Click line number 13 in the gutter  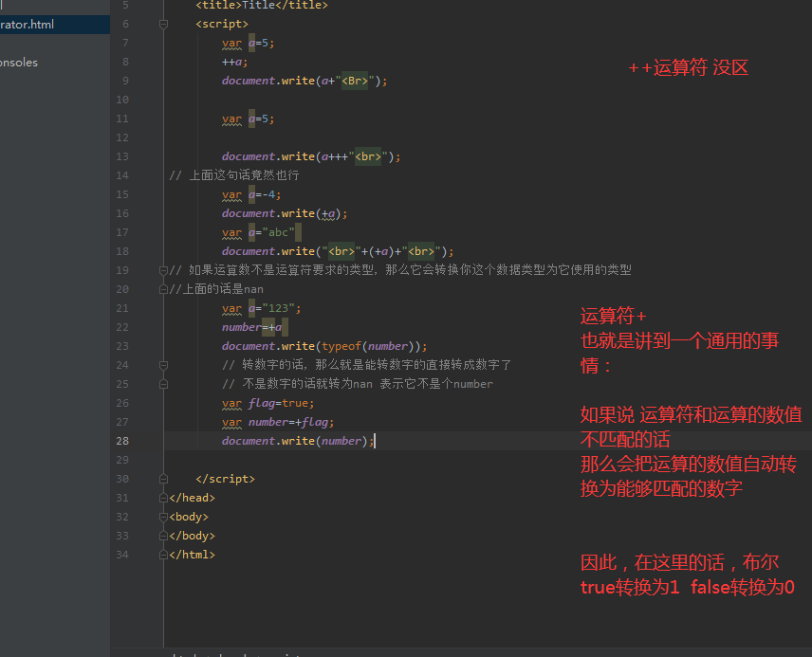tap(122, 156)
